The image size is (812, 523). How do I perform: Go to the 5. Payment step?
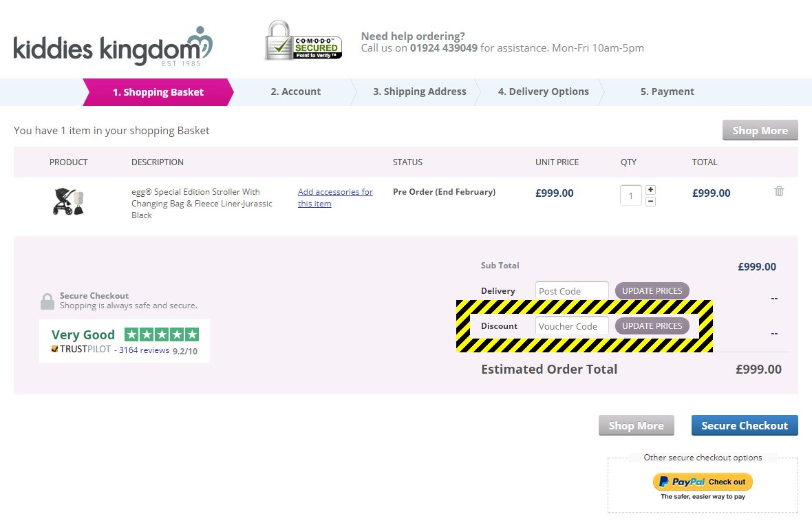click(667, 92)
